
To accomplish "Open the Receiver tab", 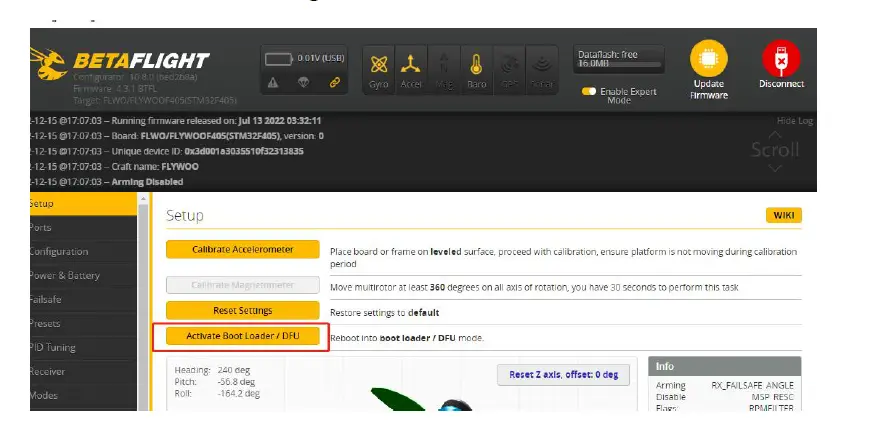I will pyautogui.click(x=84, y=372).
